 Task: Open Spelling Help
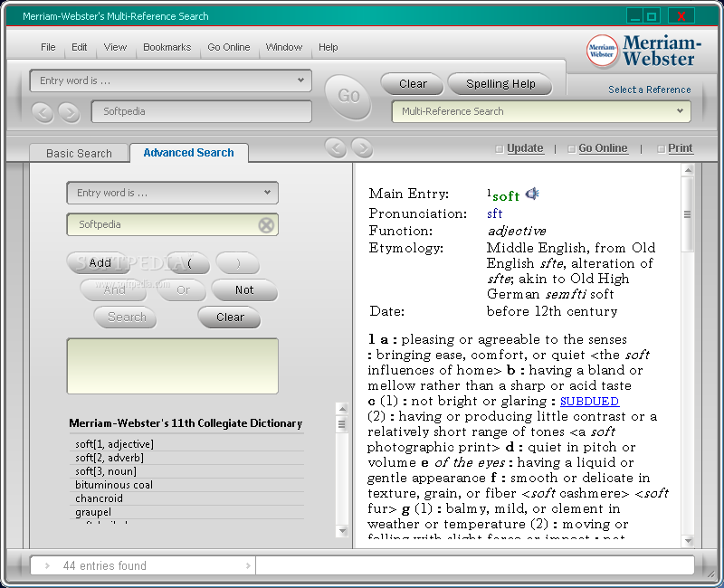pos(500,84)
